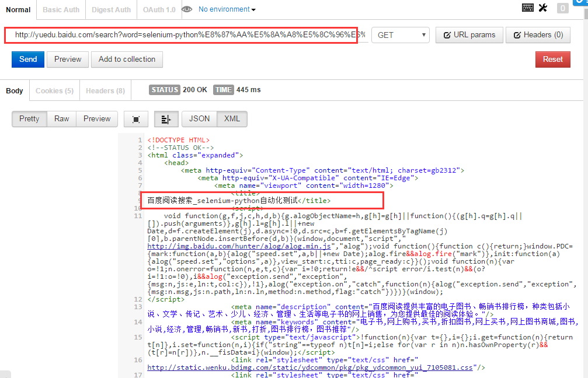Click the Send button

click(x=28, y=59)
